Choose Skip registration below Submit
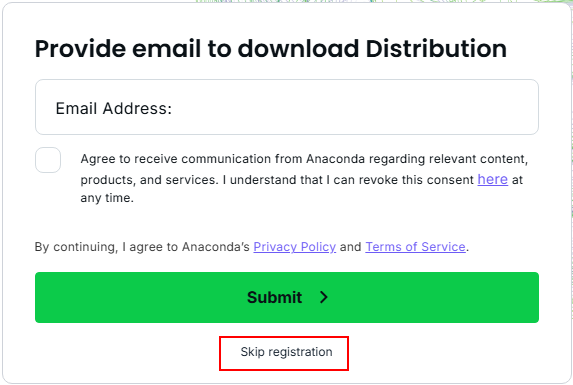Viewport: 573px width, 385px height. (286, 352)
